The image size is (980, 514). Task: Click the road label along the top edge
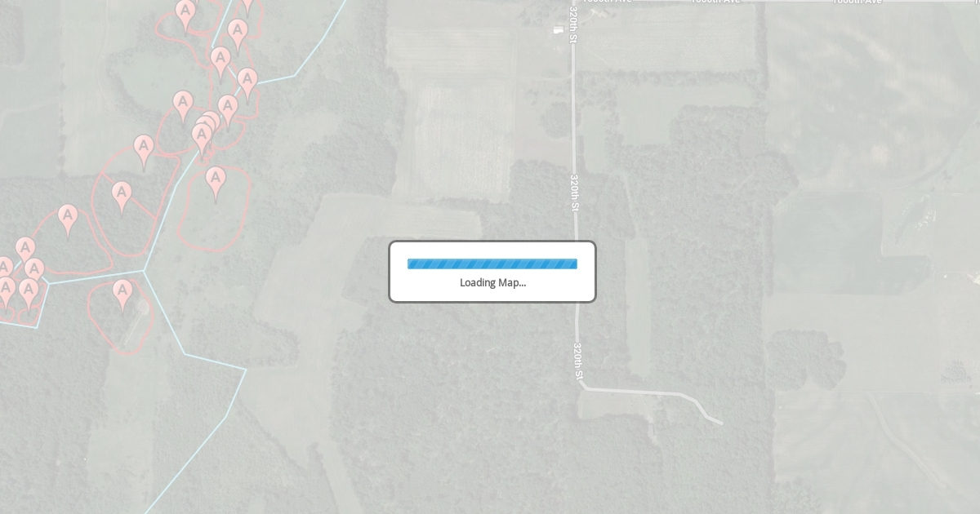(x=715, y=2)
